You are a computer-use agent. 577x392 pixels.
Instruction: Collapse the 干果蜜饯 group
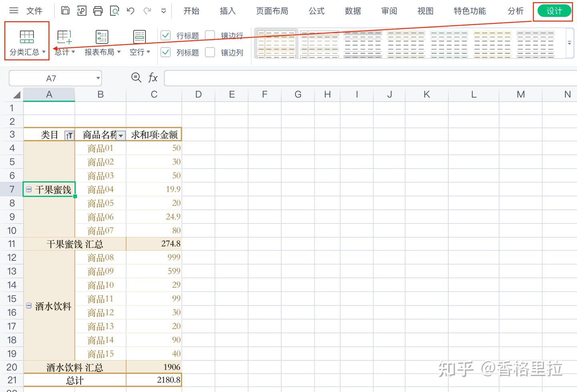pyautogui.click(x=29, y=189)
